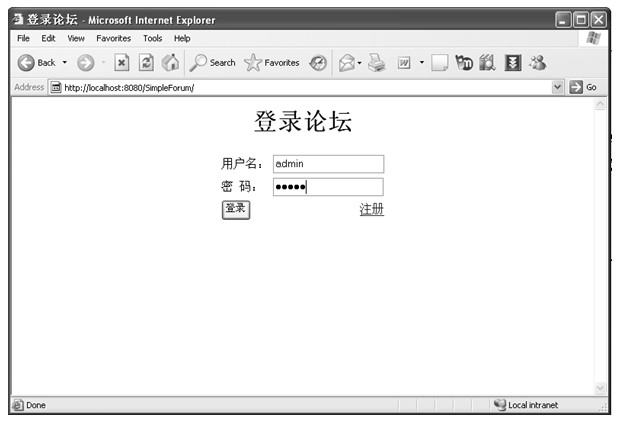621x424 pixels.
Task: Open the Back history dropdown arrow
Action: (x=64, y=63)
